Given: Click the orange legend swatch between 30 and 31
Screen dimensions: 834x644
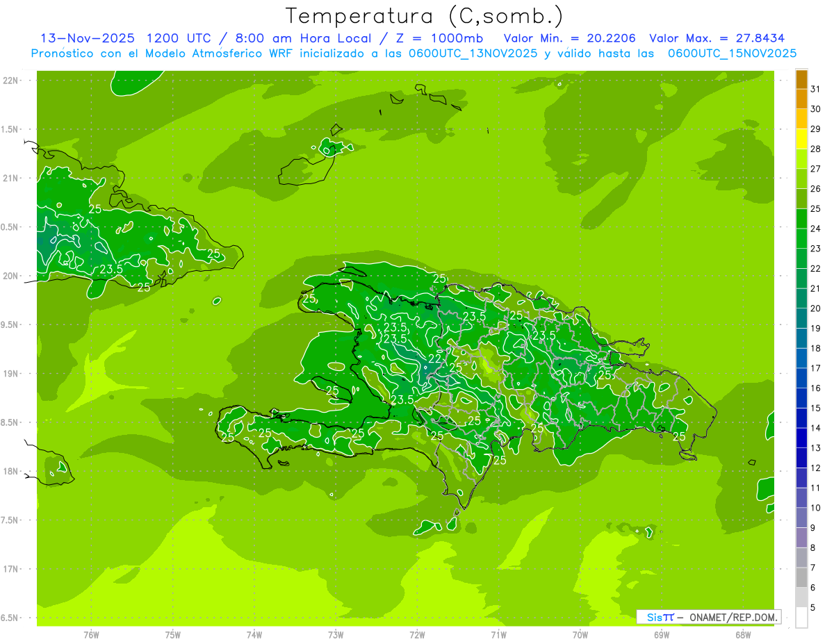Looking at the screenshot, I should tap(801, 99).
